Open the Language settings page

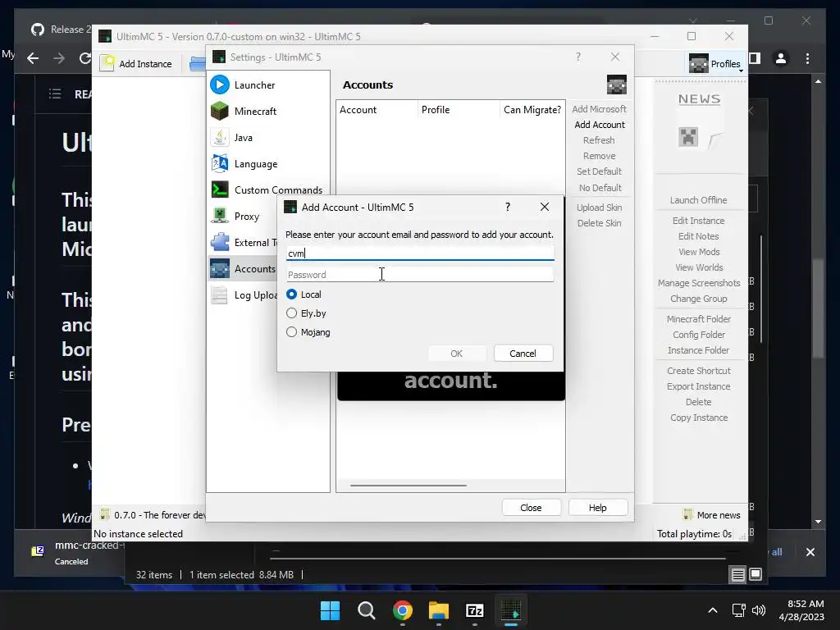[256, 163]
